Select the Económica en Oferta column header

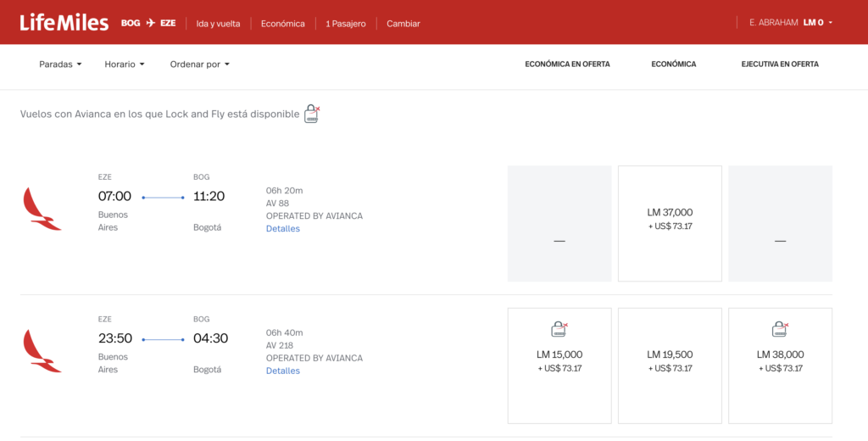567,64
